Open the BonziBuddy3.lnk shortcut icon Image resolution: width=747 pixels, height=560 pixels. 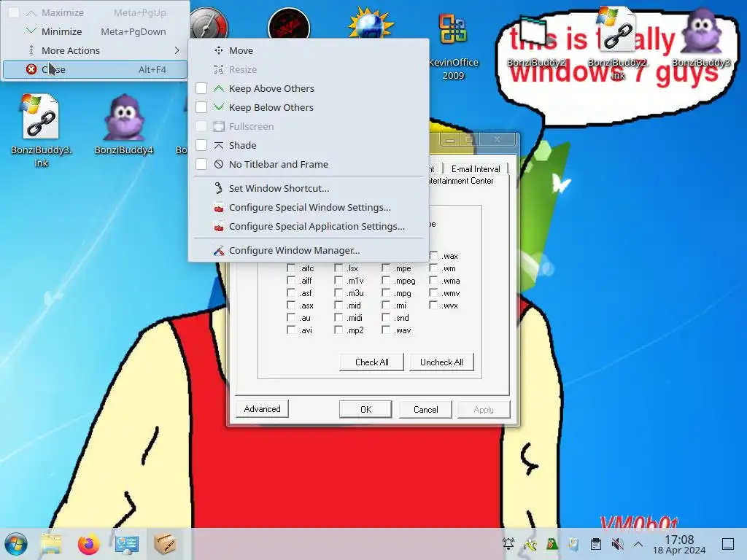(41, 130)
